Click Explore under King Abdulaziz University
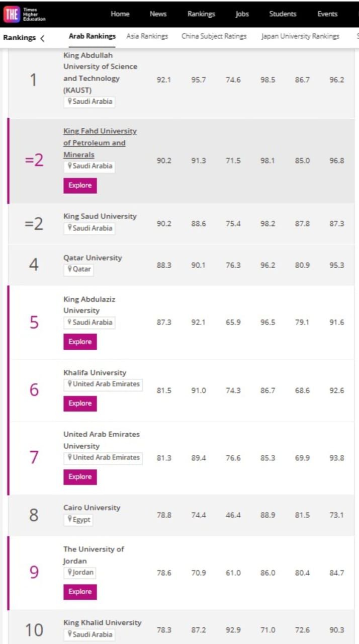 pos(80,342)
